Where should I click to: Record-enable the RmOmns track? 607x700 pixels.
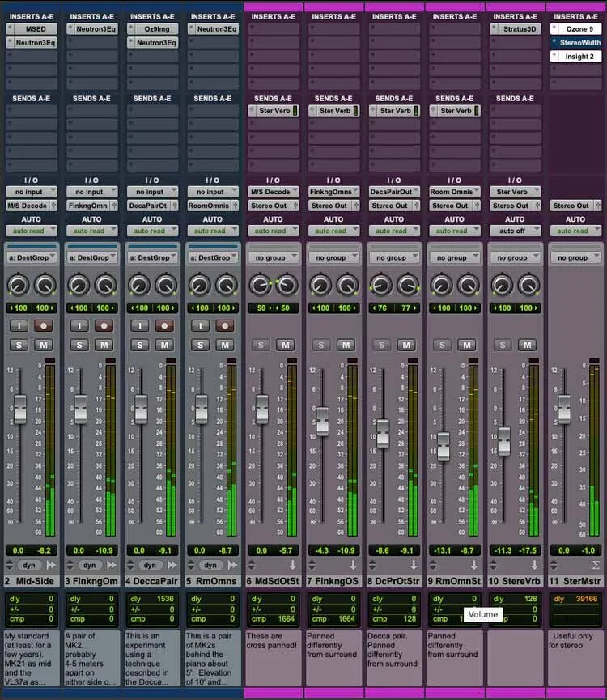(225, 326)
